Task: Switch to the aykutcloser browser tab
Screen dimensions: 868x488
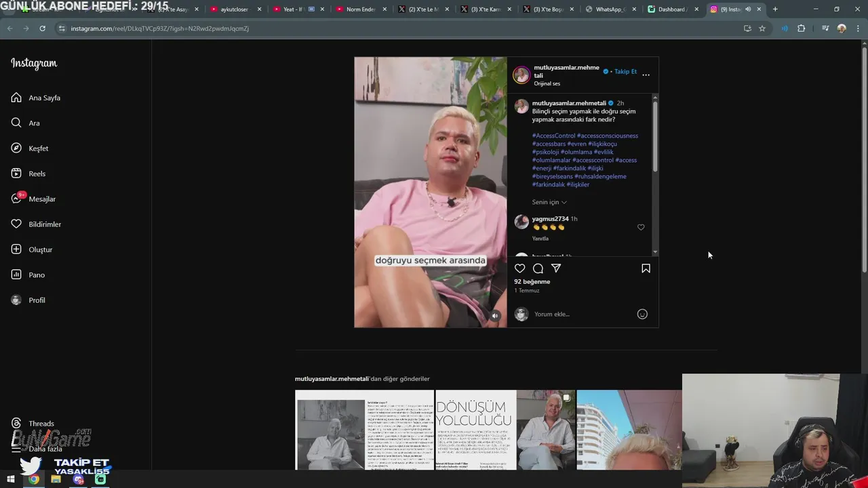Action: (x=235, y=9)
